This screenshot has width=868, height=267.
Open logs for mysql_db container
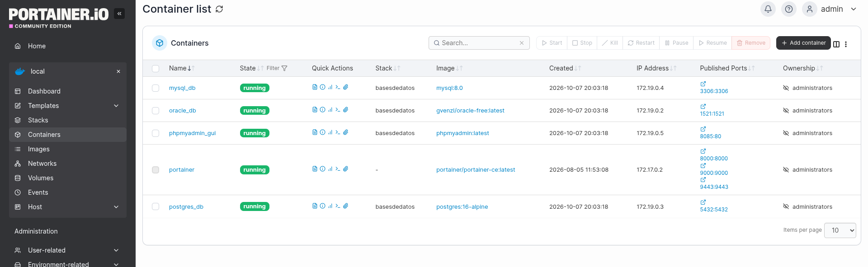tap(315, 87)
